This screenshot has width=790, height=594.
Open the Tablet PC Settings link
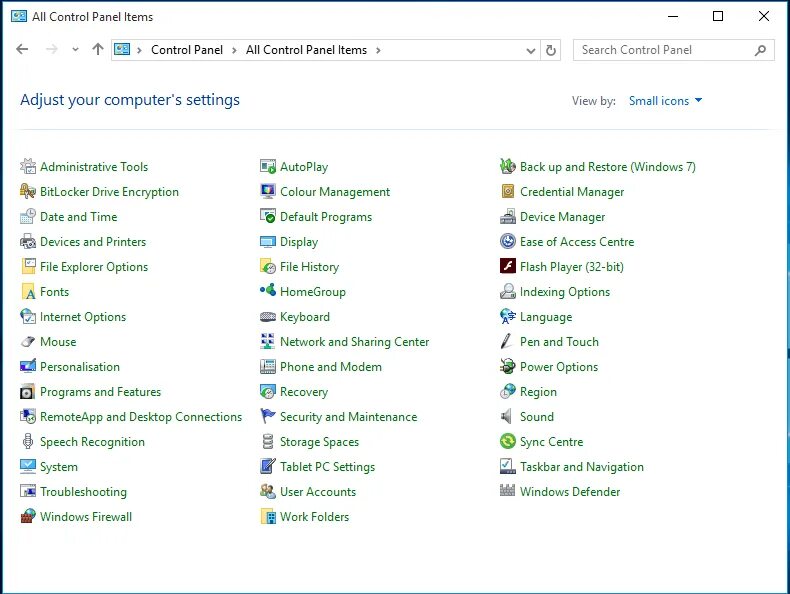coord(327,467)
